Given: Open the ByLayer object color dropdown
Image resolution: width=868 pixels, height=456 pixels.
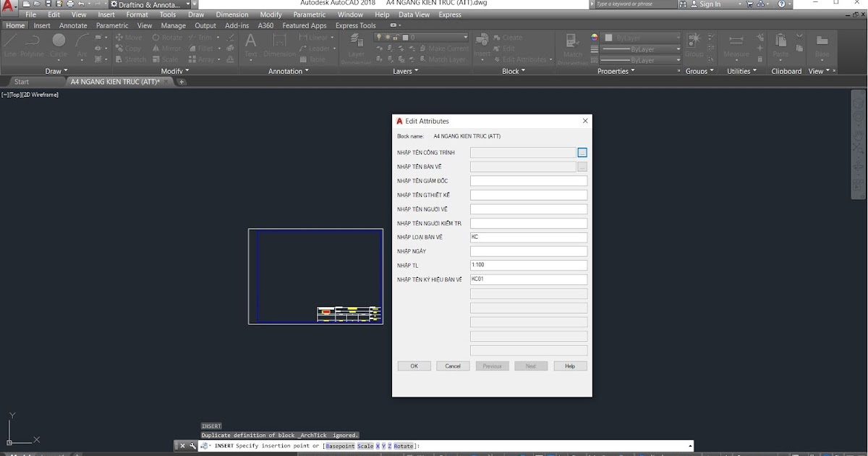Looking at the screenshot, I should click(642, 38).
